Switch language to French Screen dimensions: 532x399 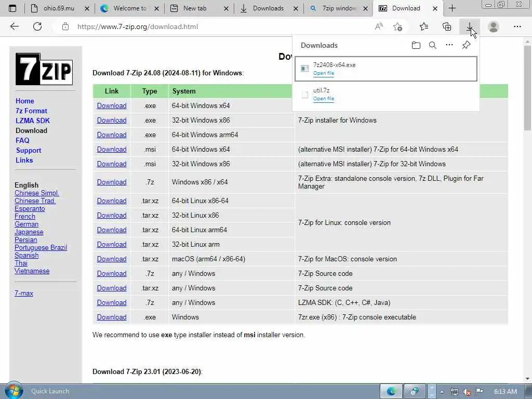tap(25, 216)
